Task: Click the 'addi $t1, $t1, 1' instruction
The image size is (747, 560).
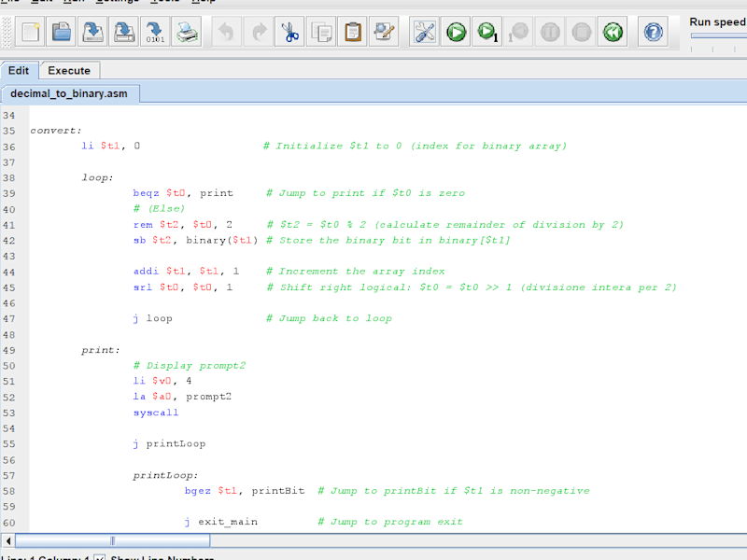Action: [186, 271]
